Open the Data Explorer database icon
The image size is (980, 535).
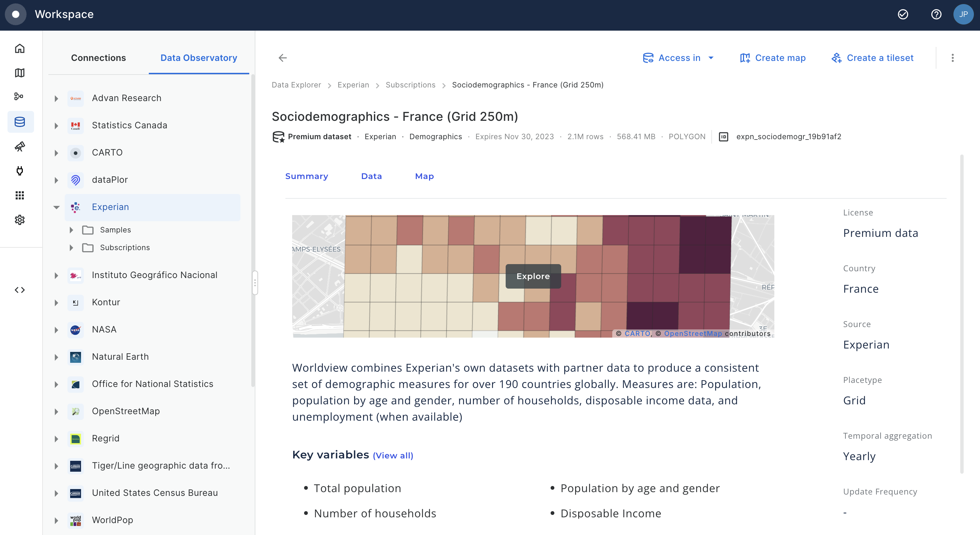click(20, 122)
